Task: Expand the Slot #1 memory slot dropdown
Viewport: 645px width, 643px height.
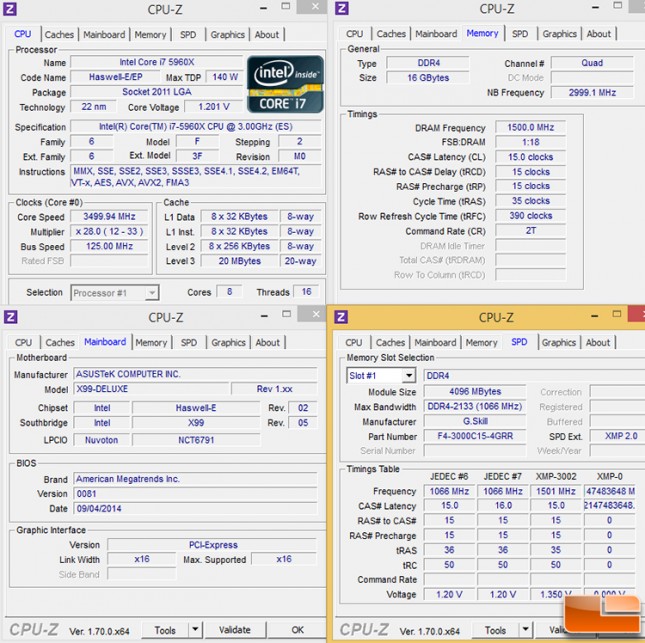Action: point(381,376)
